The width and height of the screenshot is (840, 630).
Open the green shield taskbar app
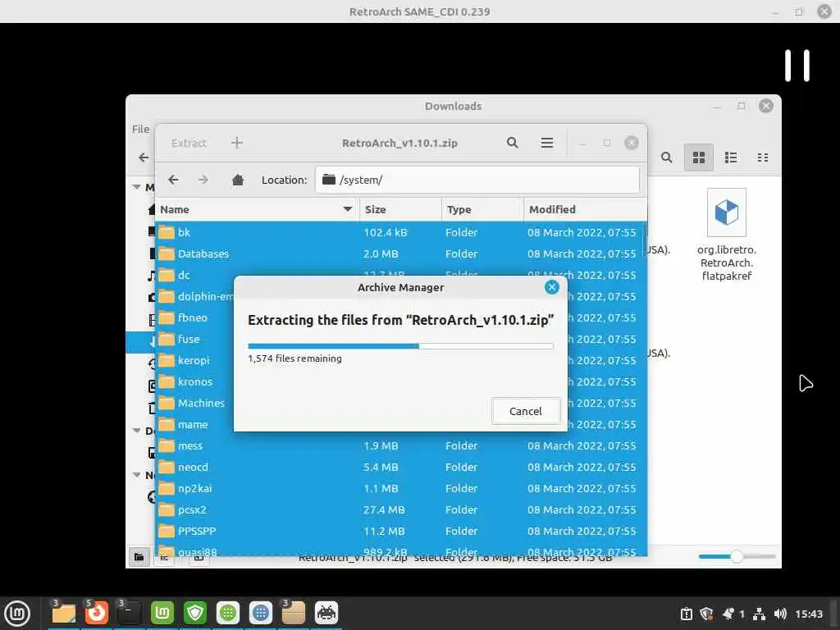pyautogui.click(x=195, y=613)
